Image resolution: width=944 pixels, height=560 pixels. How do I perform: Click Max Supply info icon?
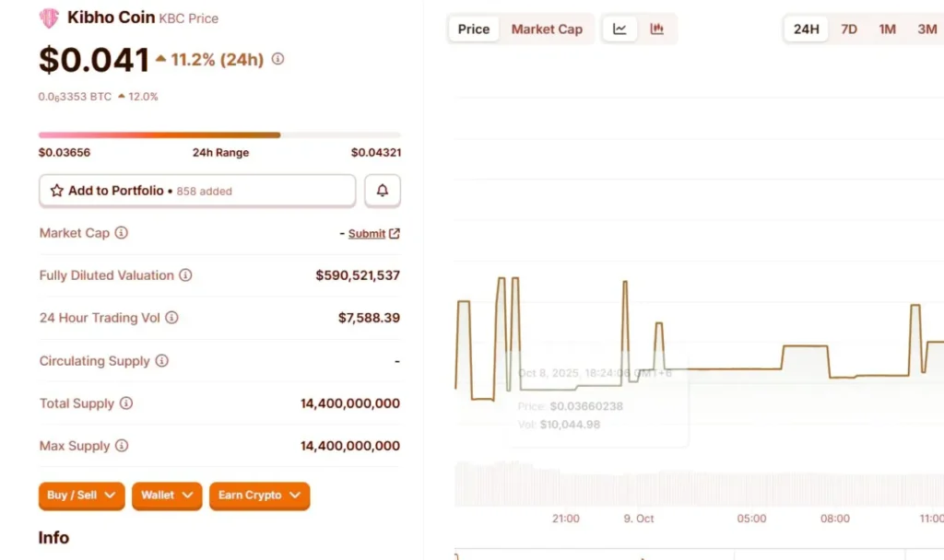point(122,446)
